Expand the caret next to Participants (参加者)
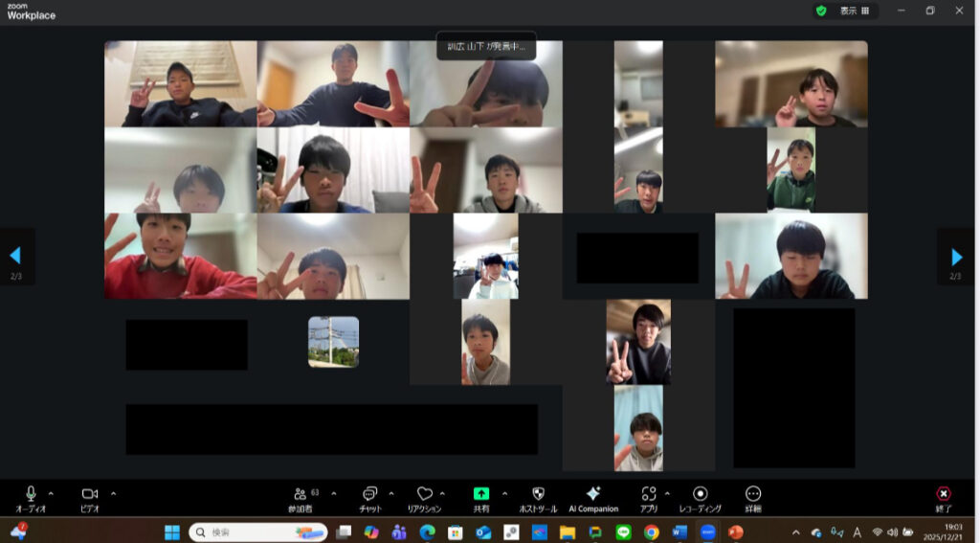The width and height of the screenshot is (980, 543). point(333,493)
